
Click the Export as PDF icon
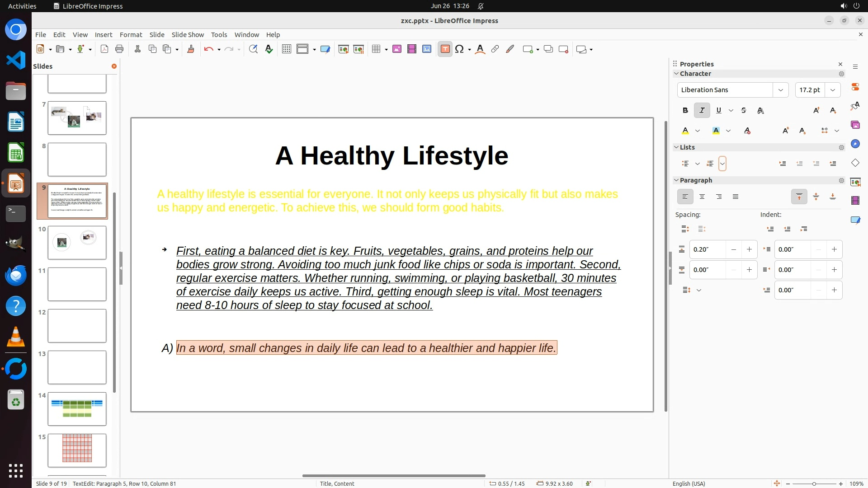pos(104,49)
